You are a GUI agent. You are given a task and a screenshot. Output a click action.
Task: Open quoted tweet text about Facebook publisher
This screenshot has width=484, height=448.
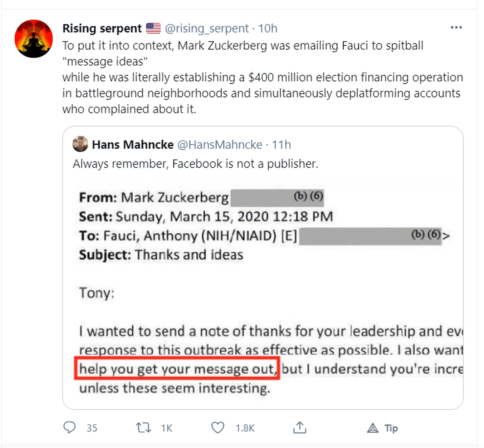pyautogui.click(x=195, y=164)
